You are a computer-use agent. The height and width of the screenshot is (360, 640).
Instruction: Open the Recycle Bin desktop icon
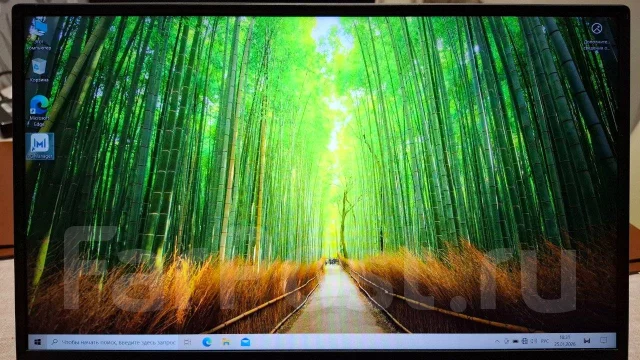click(39, 70)
